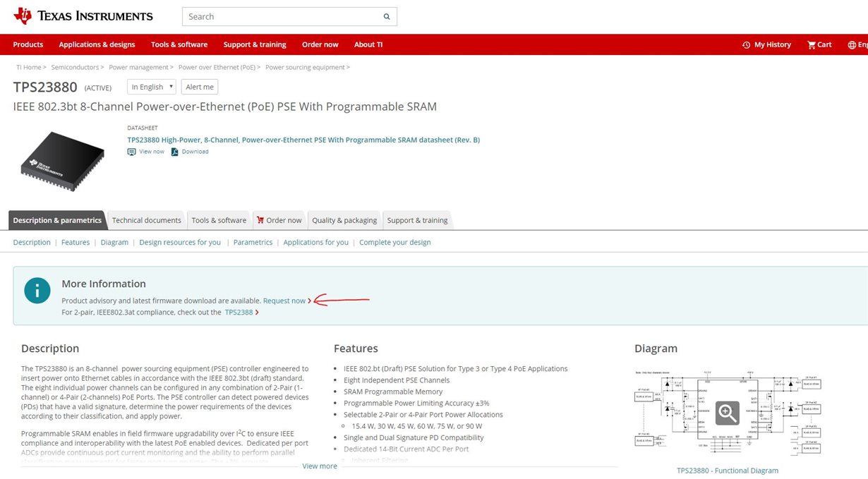Click the Download PDF icon
Image resolution: width=868 pixels, height=479 pixels.
(x=175, y=152)
